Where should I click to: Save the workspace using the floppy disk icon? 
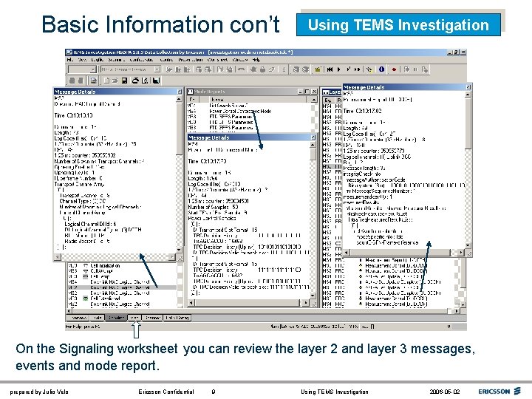(x=125, y=81)
